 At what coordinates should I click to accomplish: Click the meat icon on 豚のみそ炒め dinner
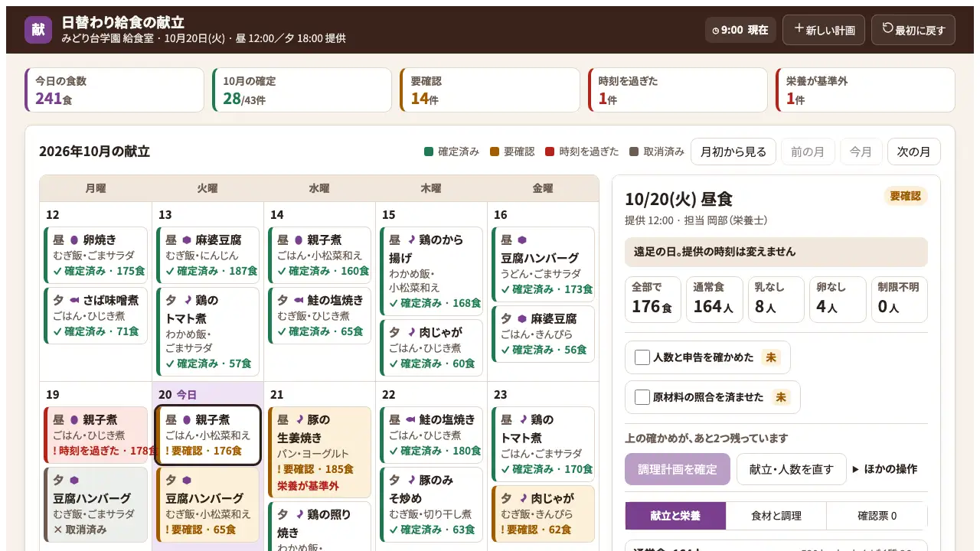410,480
